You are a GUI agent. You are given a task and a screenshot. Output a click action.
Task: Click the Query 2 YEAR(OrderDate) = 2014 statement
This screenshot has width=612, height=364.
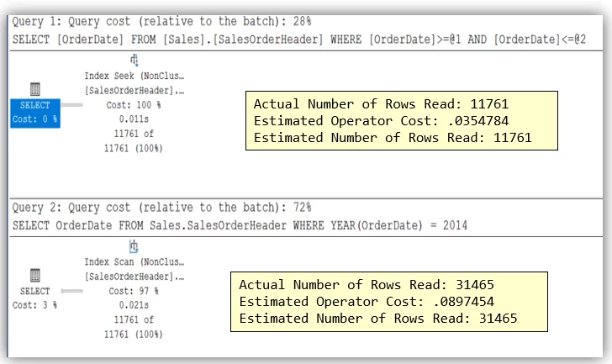tap(240, 224)
